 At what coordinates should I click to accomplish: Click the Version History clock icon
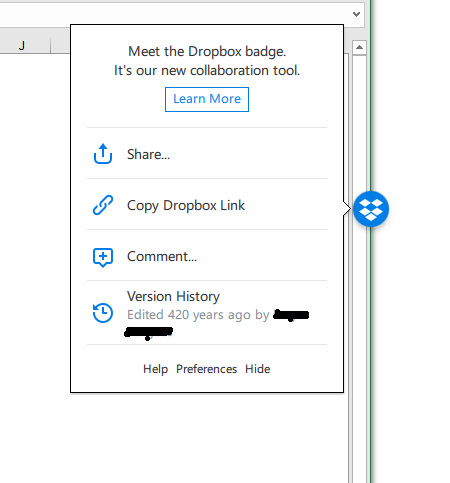point(103,313)
